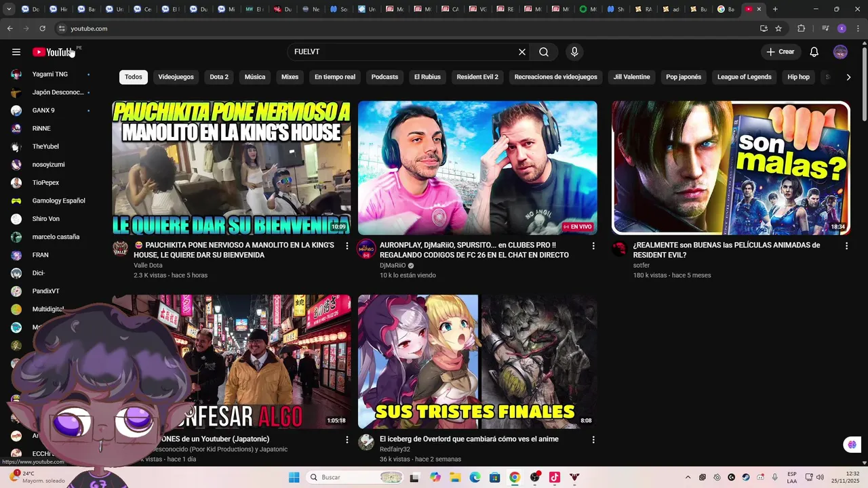Filter by the En tiempo real chip
Image resolution: width=868 pixels, height=488 pixels.
pyautogui.click(x=335, y=77)
